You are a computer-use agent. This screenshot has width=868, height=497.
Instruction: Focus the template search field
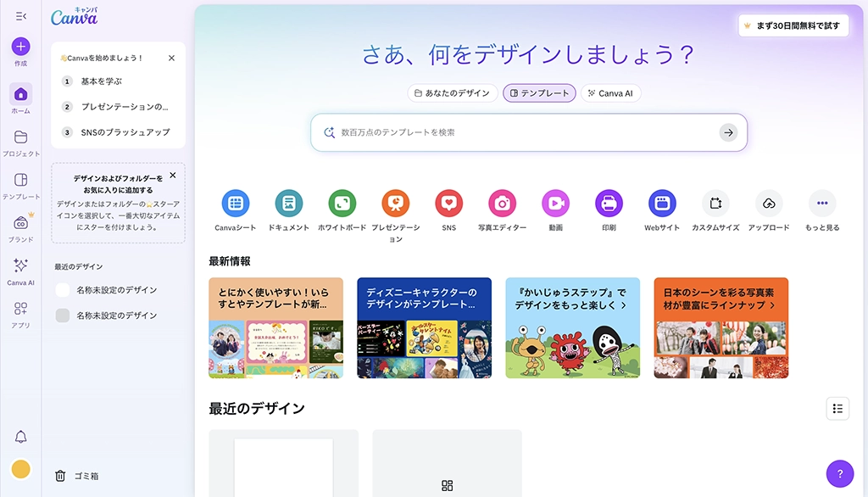pyautogui.click(x=529, y=132)
